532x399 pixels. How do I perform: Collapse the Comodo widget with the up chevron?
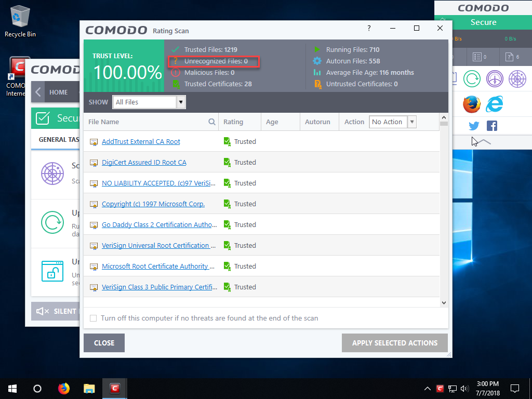click(x=485, y=141)
